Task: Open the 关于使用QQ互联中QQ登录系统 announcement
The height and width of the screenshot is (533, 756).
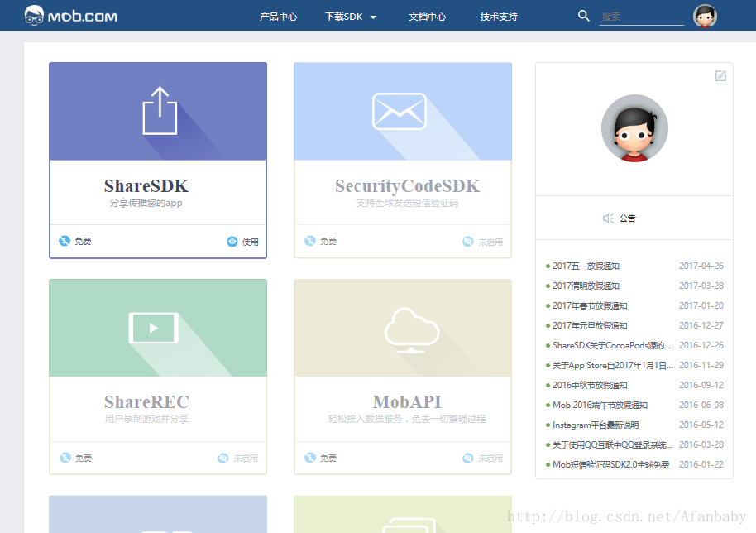Action: tap(612, 444)
